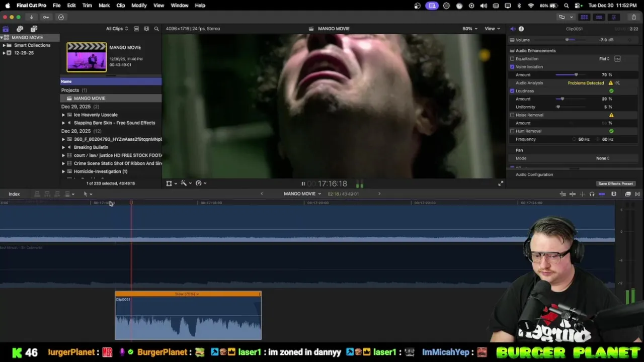Open the Transitions browser icon

(x=637, y=194)
